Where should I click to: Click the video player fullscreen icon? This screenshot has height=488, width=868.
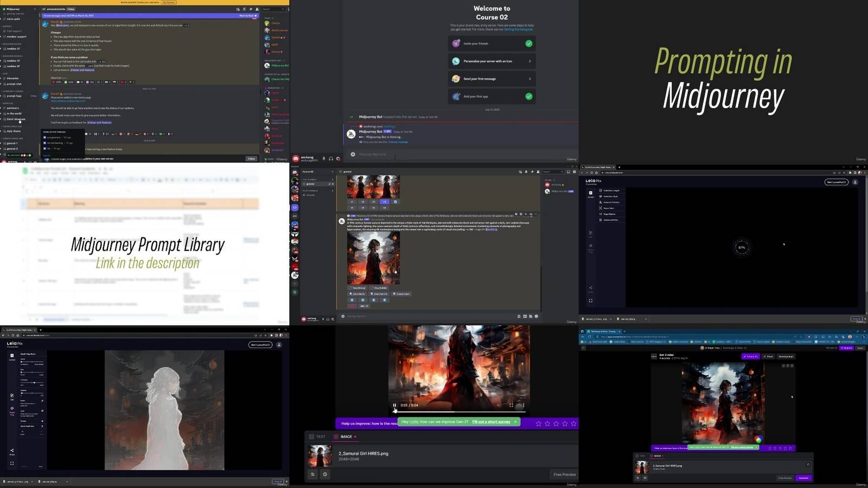(x=511, y=405)
